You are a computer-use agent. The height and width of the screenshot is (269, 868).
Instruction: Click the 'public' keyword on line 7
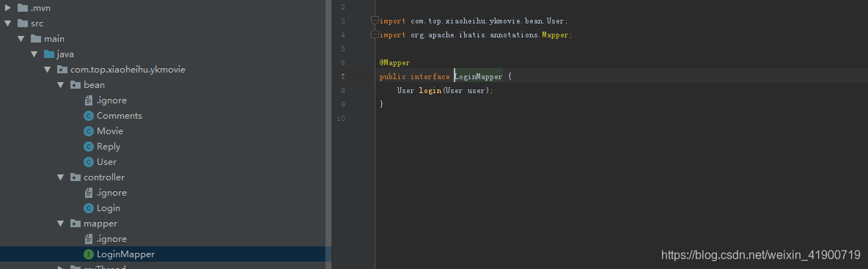(x=392, y=76)
